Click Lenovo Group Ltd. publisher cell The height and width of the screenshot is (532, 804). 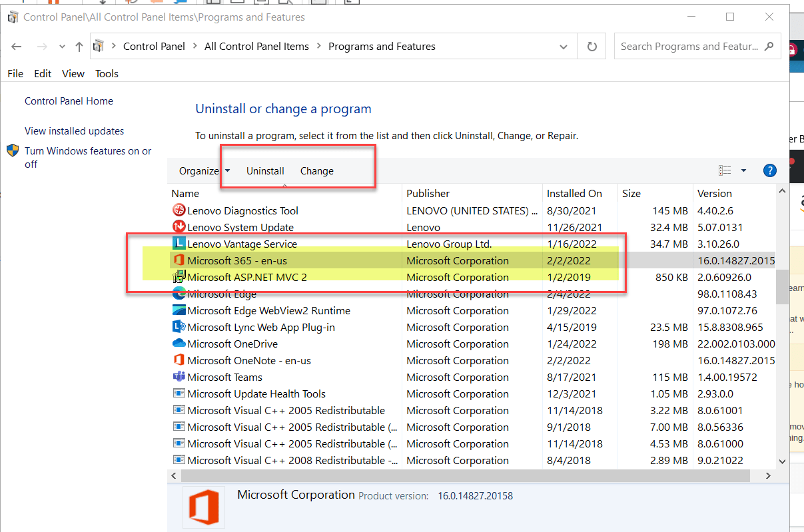(449, 244)
